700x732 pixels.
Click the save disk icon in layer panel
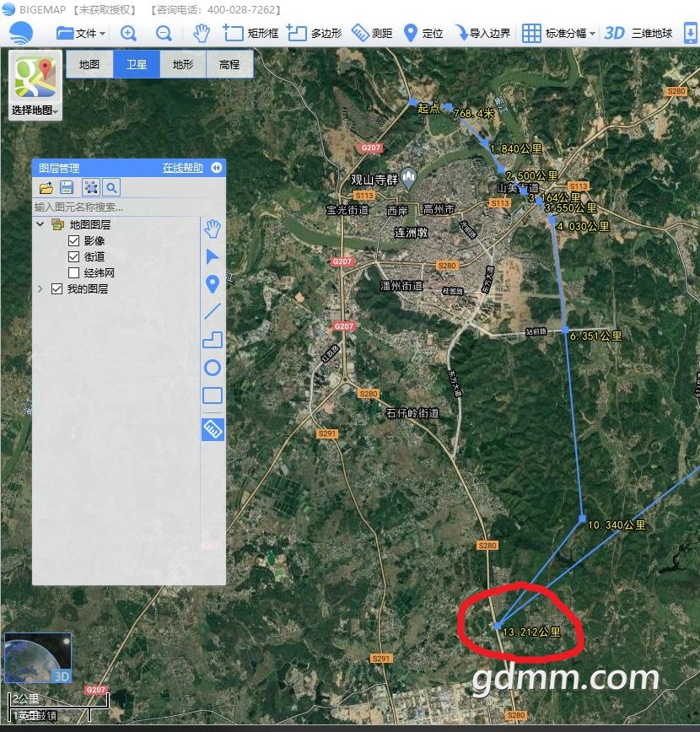[67, 188]
